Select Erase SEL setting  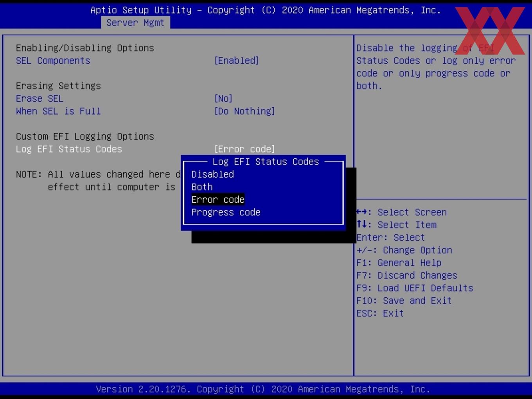(x=40, y=99)
